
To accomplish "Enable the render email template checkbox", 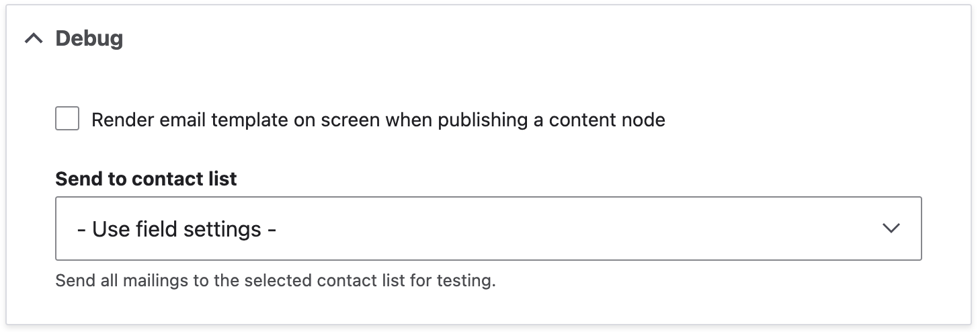I will click(x=67, y=120).
